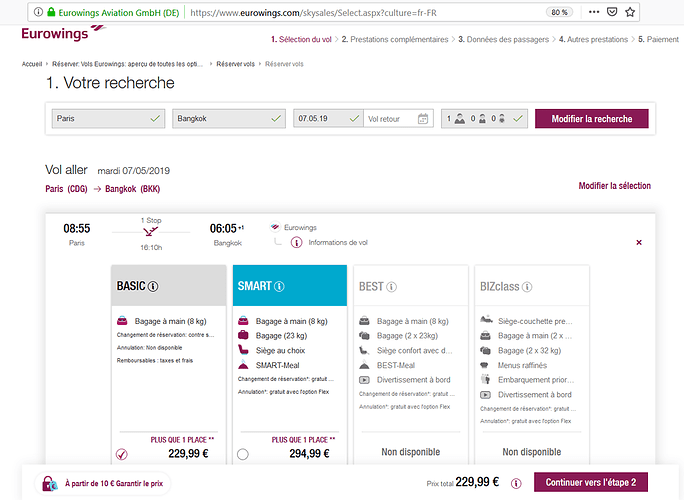The image size is (684, 500).
Task: Click Modifier la sélection link
Action: 614,186
